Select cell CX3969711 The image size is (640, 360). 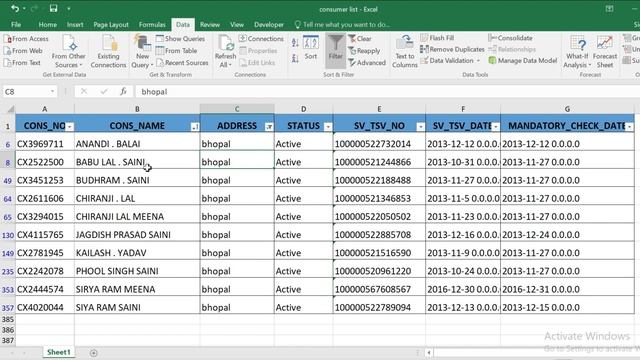tap(45, 144)
